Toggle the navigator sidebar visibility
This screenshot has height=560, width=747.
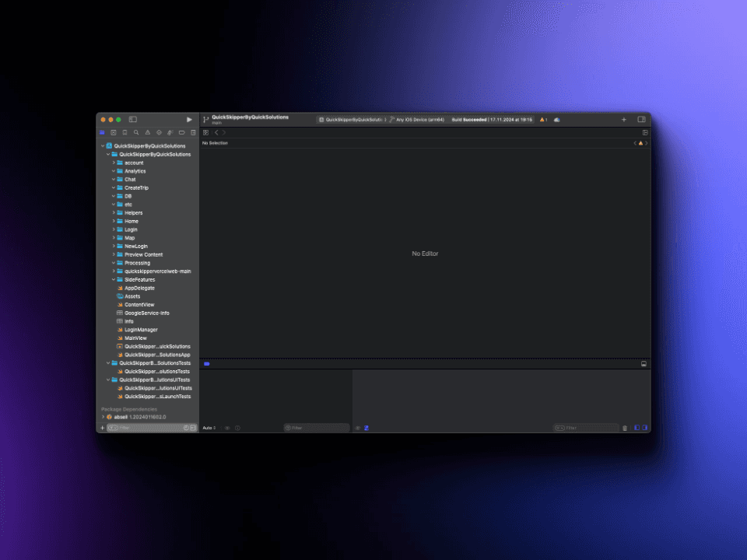[133, 120]
